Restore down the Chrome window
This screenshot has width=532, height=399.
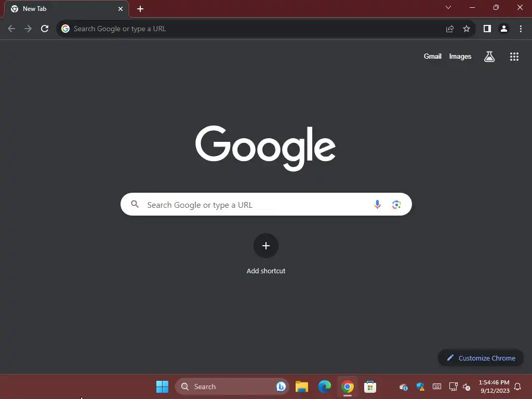(496, 7)
